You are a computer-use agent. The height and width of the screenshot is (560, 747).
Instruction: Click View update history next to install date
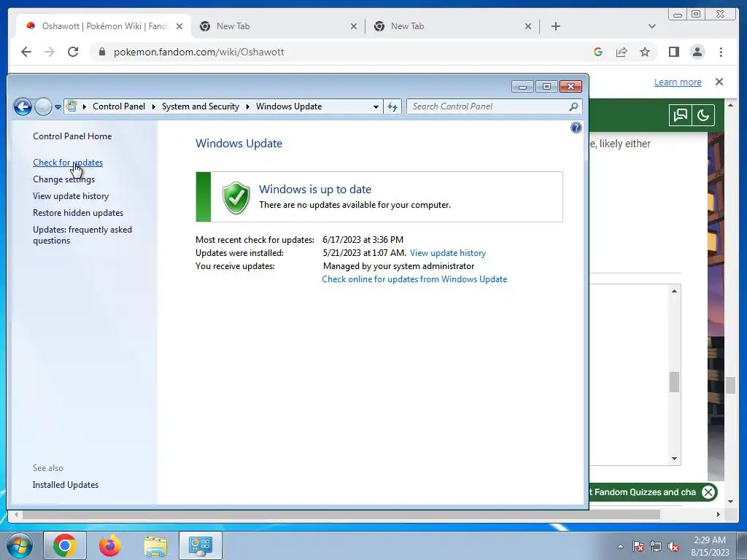[448, 253]
